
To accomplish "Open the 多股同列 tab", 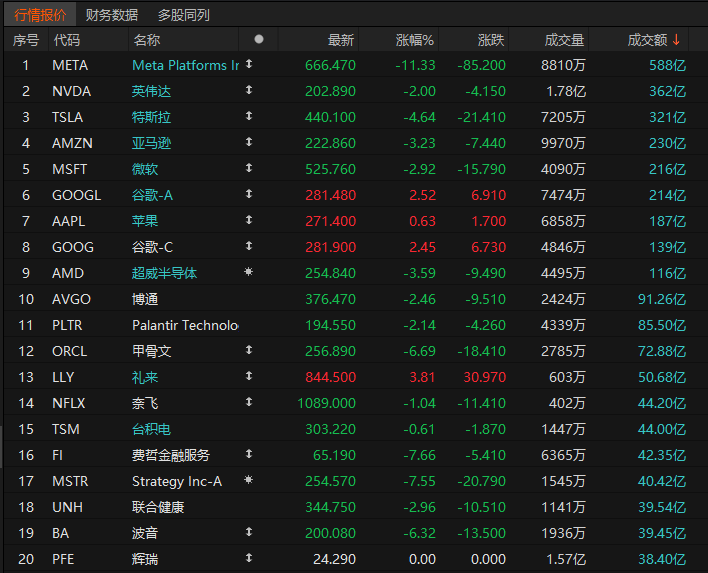I will coord(183,15).
